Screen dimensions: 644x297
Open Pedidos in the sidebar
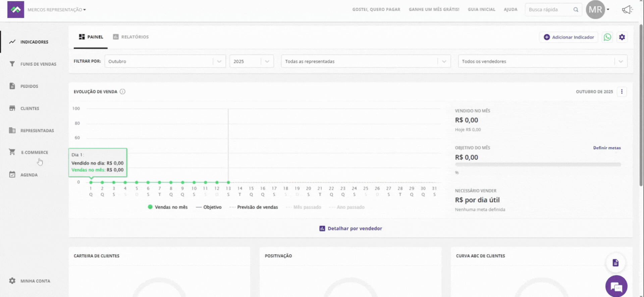(29, 86)
